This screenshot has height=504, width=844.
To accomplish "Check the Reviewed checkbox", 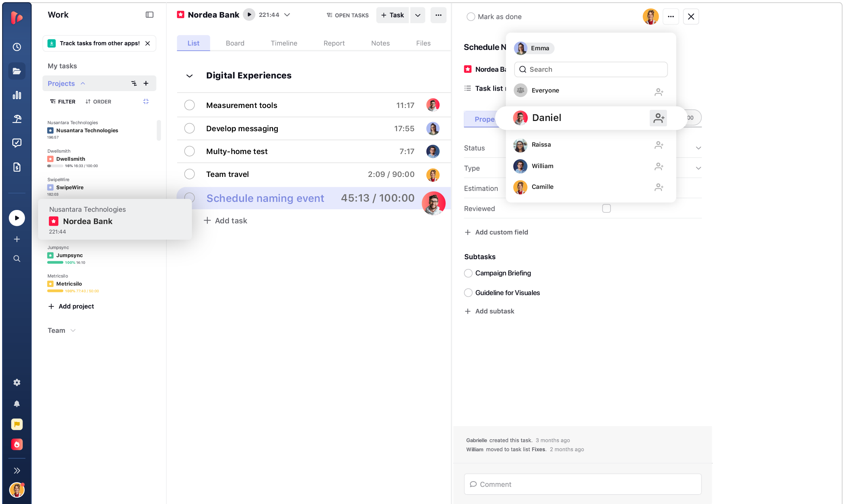I will [606, 209].
